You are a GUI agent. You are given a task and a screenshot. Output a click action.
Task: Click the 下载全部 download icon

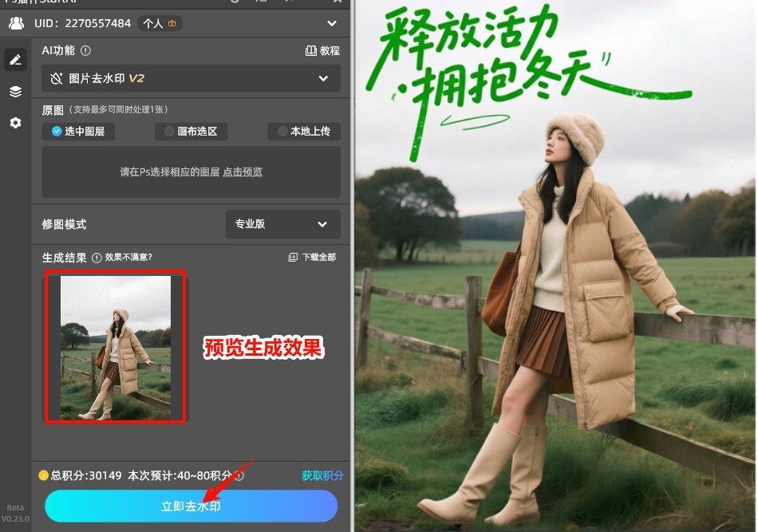292,256
